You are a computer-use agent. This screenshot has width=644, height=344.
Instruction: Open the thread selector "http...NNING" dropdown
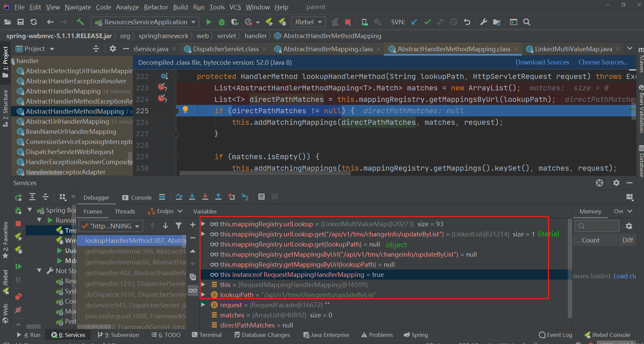[111, 226]
